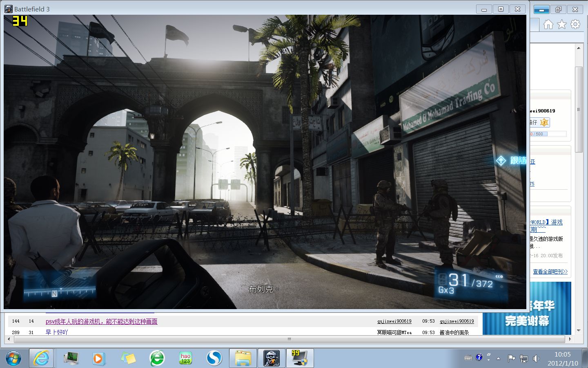
Task: Click the horizontal scrollbar left arrow
Action: click(x=9, y=339)
